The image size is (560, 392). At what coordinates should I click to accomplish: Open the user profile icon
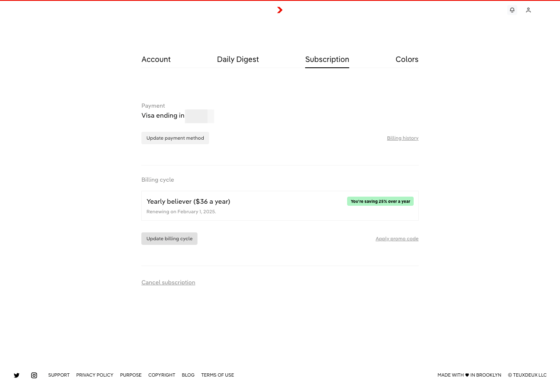click(x=528, y=10)
